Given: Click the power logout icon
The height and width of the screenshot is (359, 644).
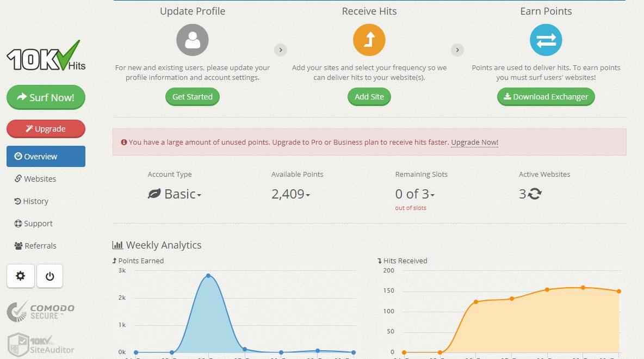Looking at the screenshot, I should (49, 276).
